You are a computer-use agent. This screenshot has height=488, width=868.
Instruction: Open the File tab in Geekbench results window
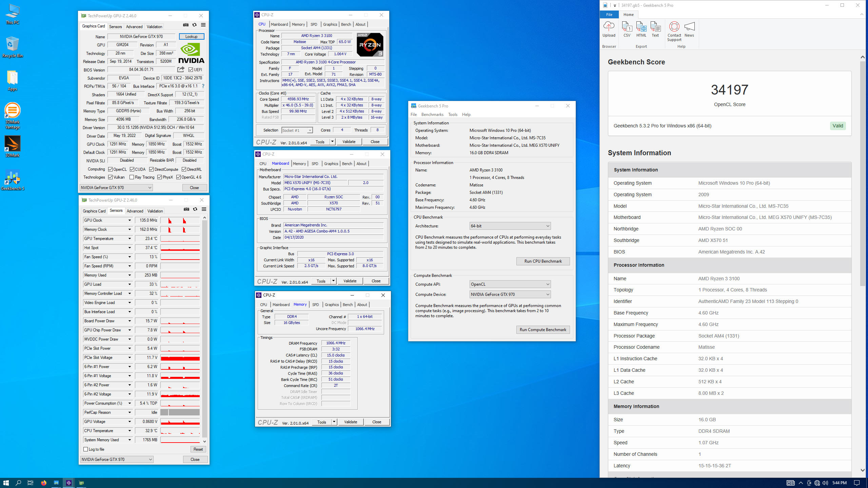[609, 15]
